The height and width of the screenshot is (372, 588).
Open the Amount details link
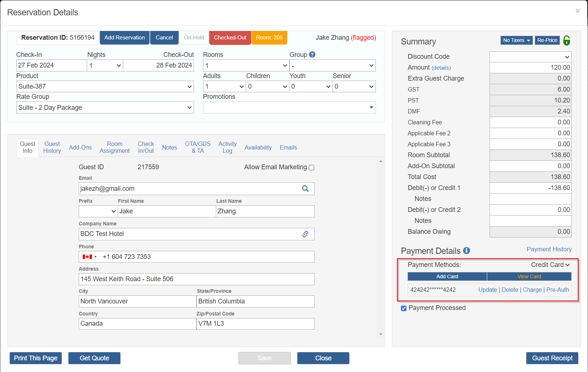tap(441, 68)
